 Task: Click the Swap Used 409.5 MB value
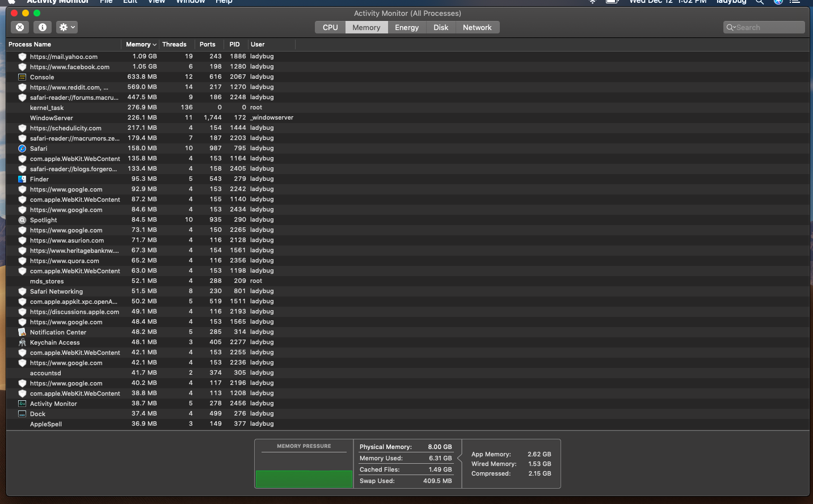coord(437,481)
